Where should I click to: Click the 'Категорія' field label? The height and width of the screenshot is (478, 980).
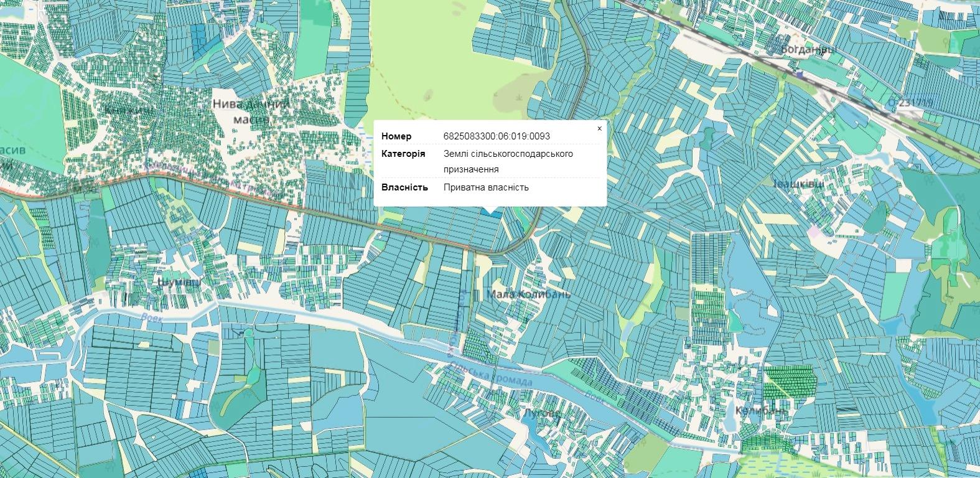pos(403,154)
